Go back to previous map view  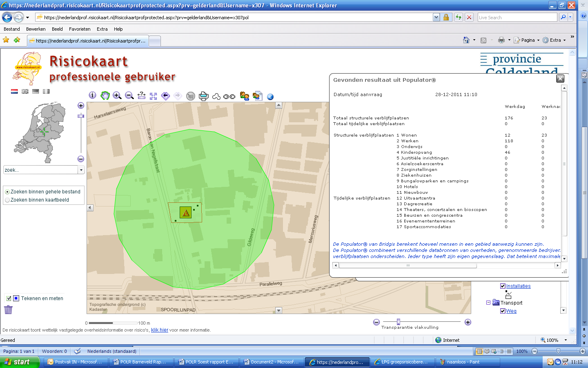165,96
